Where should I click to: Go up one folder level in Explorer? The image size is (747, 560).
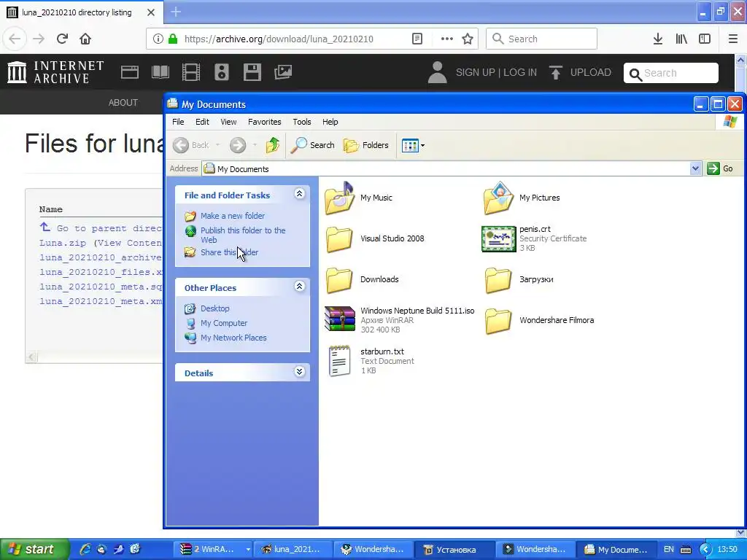(x=273, y=145)
